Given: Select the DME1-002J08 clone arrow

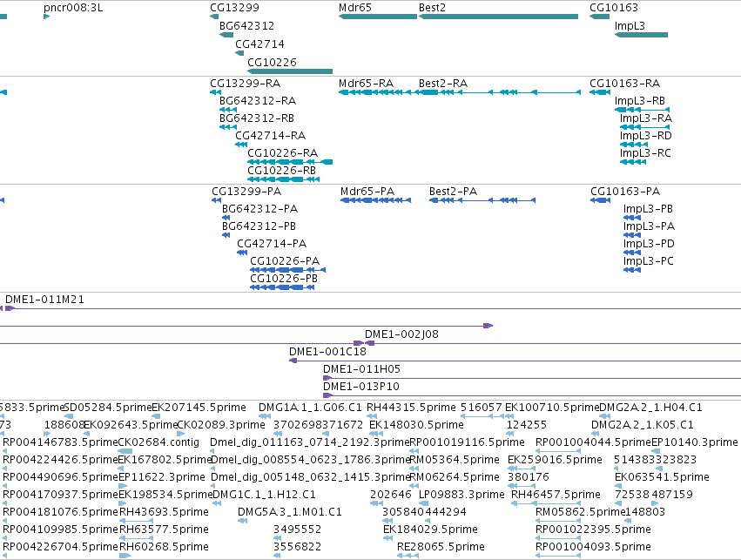Looking at the screenshot, I should click(369, 343).
